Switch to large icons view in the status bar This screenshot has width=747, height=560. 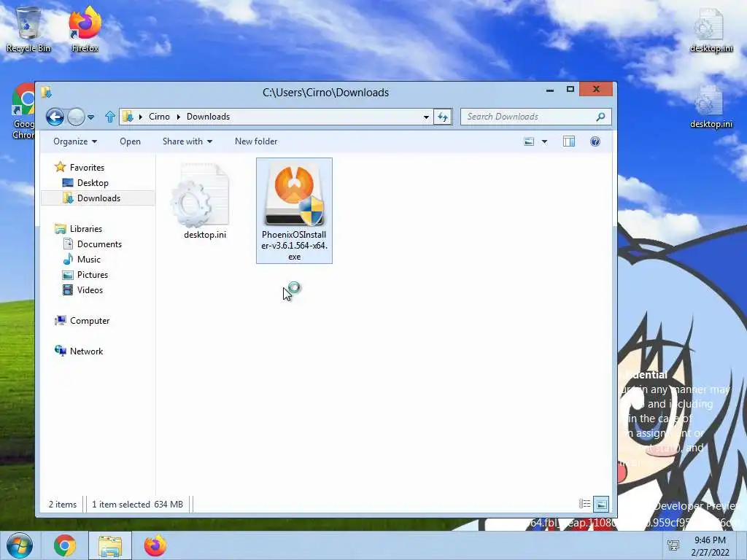pos(601,504)
